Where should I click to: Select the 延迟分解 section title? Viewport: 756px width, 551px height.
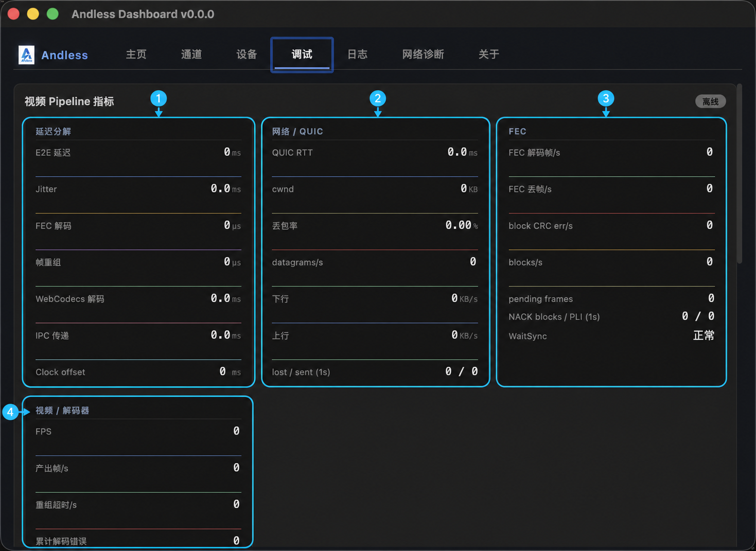click(54, 131)
